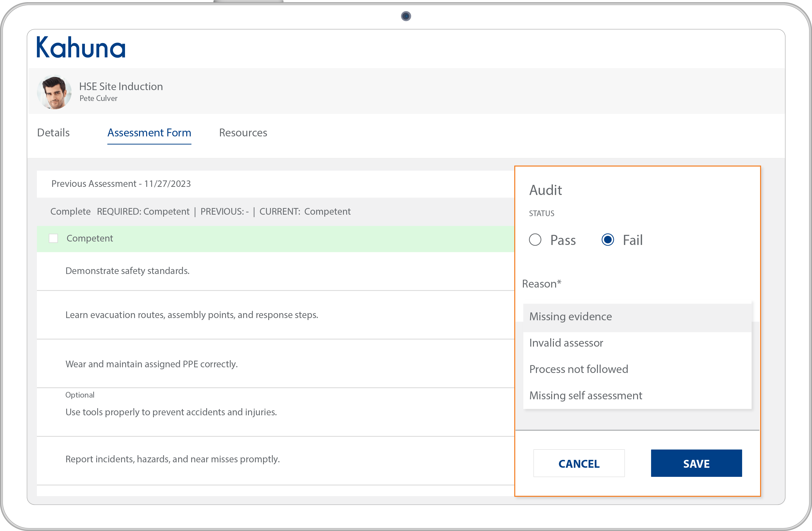Switch to the Resources tab
This screenshot has width=812, height=531.
243,132
